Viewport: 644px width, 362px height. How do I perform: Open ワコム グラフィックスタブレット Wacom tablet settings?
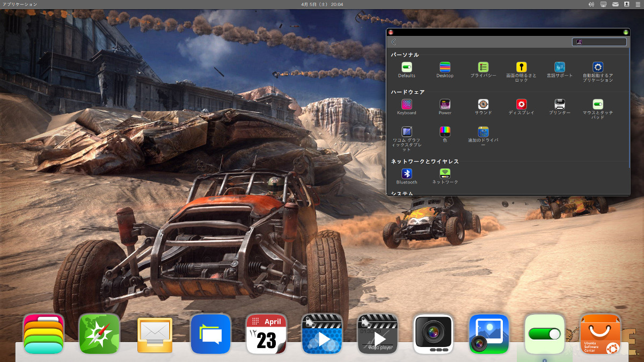coord(407,139)
